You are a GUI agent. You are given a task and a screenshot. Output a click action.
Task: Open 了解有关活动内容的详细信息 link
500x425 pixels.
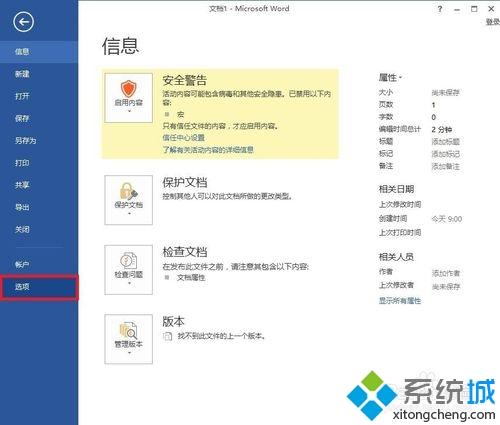[208, 150]
